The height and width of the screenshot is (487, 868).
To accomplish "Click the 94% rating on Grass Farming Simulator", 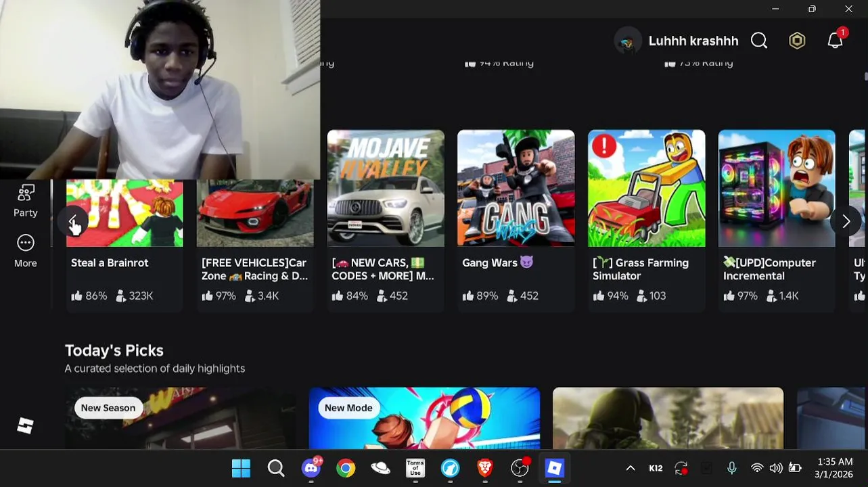I will pyautogui.click(x=610, y=296).
